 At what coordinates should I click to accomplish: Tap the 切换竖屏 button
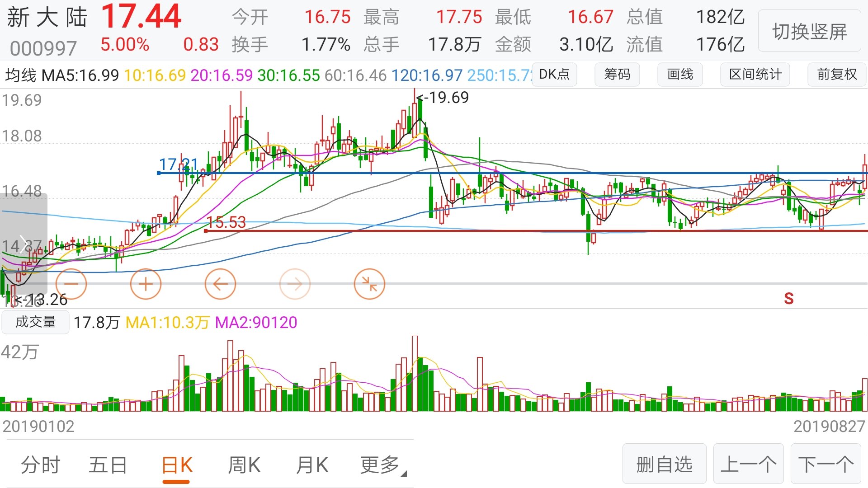click(809, 31)
